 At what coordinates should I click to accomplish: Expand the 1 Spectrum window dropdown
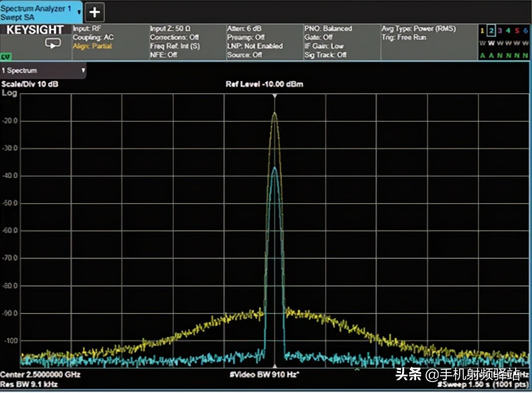[x=83, y=71]
